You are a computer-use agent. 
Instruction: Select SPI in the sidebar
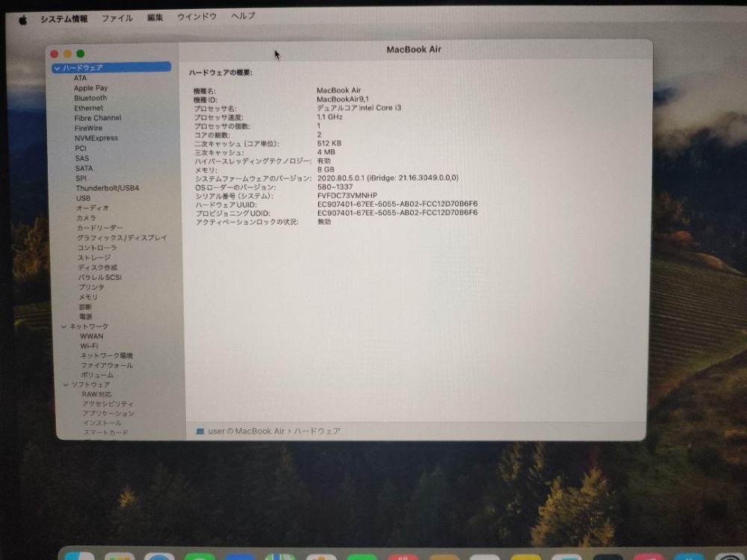[81, 178]
